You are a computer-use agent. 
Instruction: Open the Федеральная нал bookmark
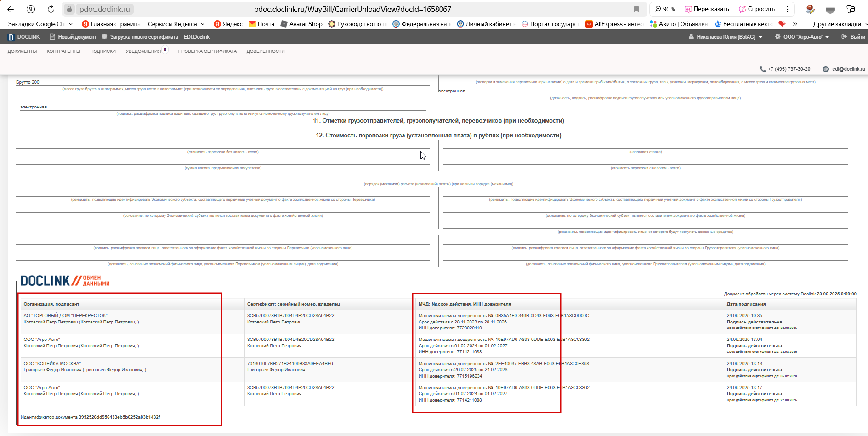tap(421, 24)
